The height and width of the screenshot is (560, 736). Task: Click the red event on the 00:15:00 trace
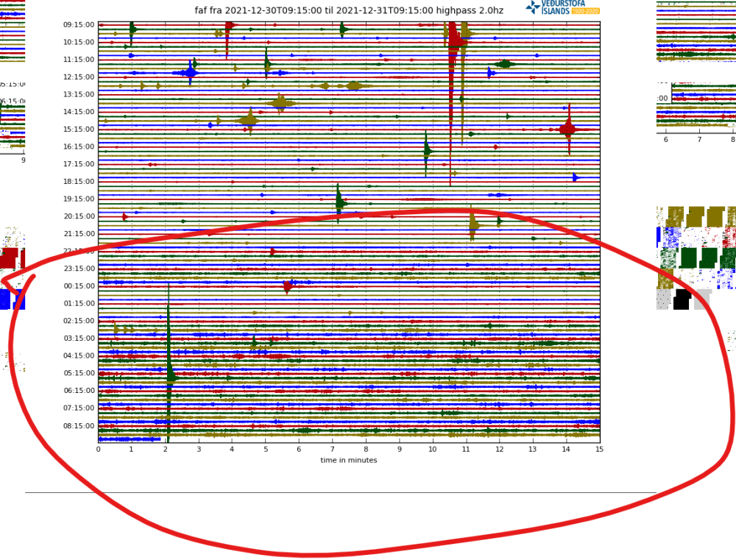click(288, 286)
